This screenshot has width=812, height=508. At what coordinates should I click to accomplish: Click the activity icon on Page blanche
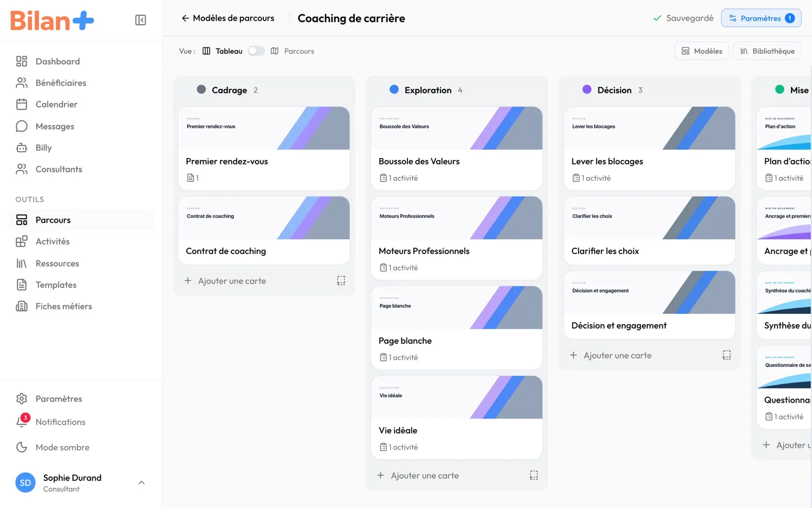[383, 357]
